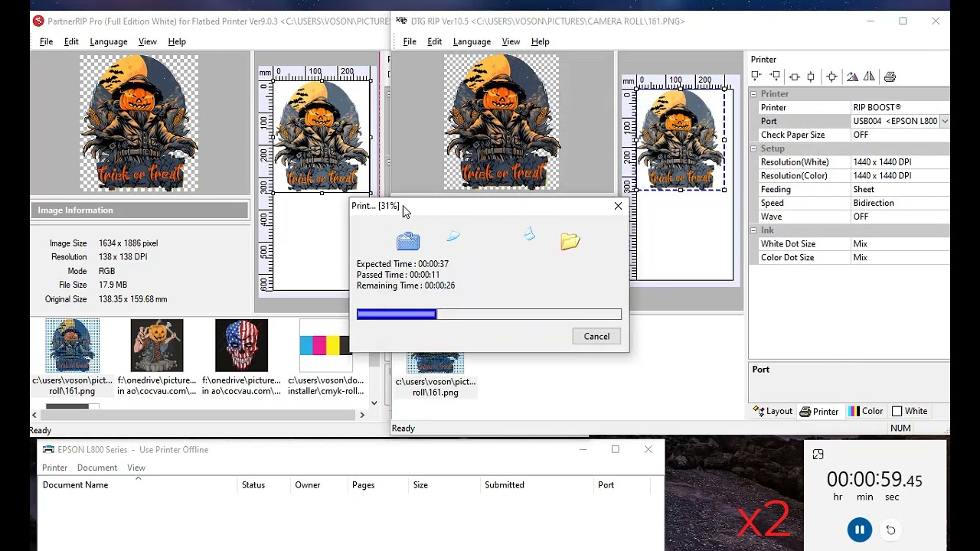Pause the stopwatch timer
Viewport: 980px width, 551px height.
860,530
